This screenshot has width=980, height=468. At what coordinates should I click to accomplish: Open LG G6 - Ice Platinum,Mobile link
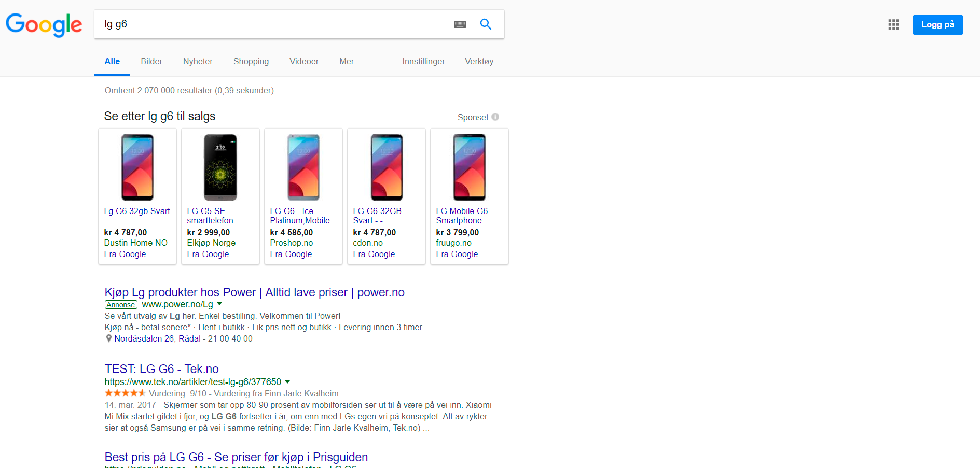tap(300, 216)
